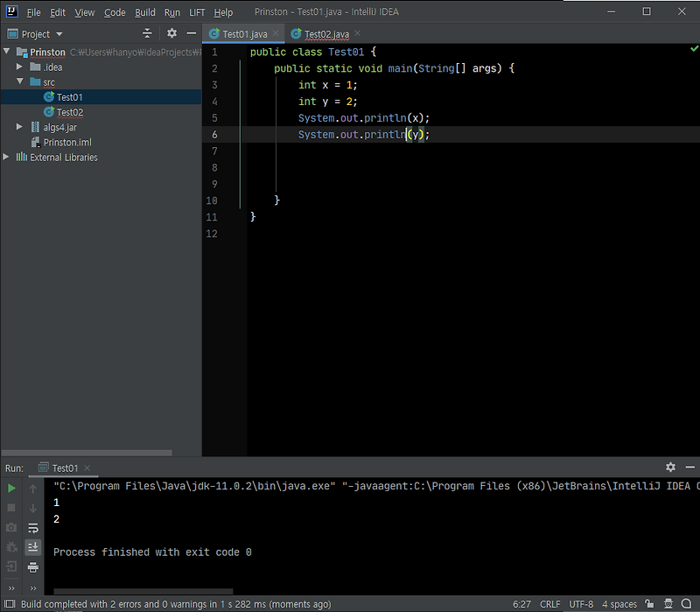
Task: Hide the Project tool window
Action: (192, 32)
